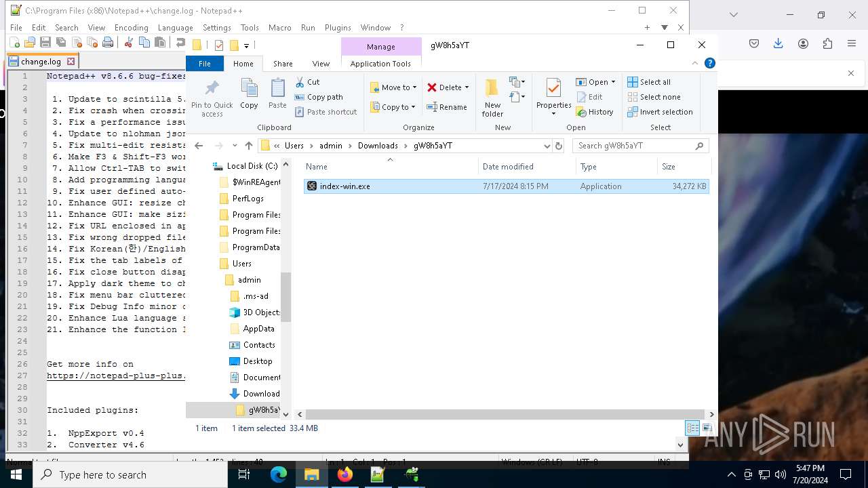
Task: Open Microsoft Edge from the taskbar
Action: pyautogui.click(x=279, y=474)
